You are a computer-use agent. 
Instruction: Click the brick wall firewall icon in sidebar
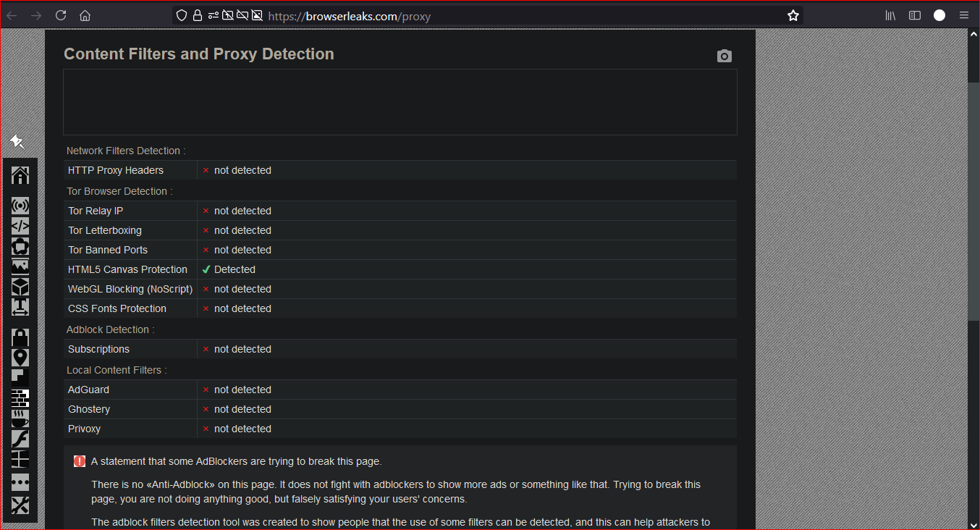point(20,398)
